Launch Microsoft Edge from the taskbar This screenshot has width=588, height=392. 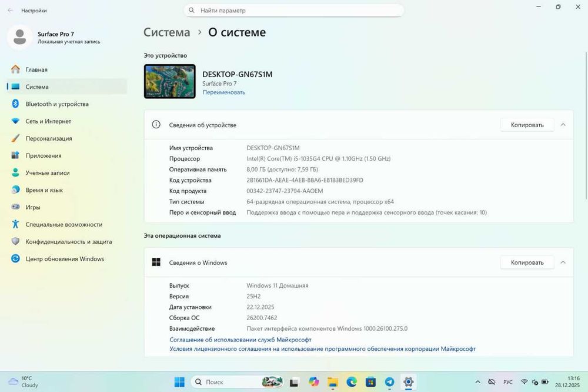pos(352,382)
